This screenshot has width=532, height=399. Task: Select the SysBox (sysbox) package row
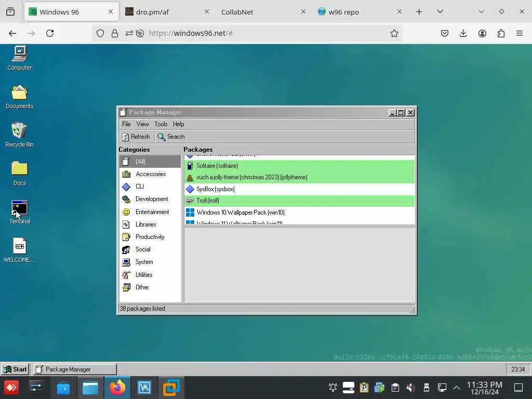300,189
